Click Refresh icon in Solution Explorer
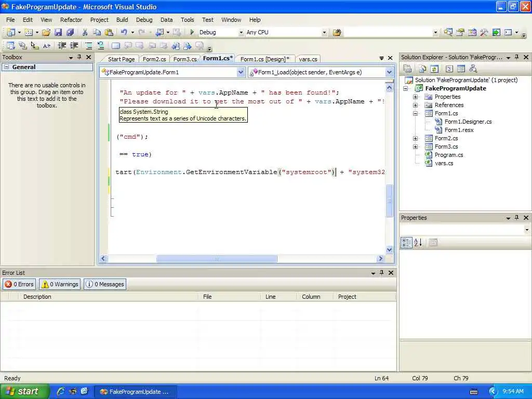The height and width of the screenshot is (399, 532). point(434,69)
